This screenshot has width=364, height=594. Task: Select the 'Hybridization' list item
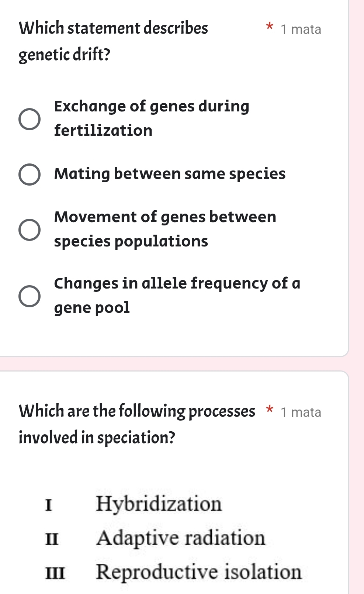pos(159,504)
